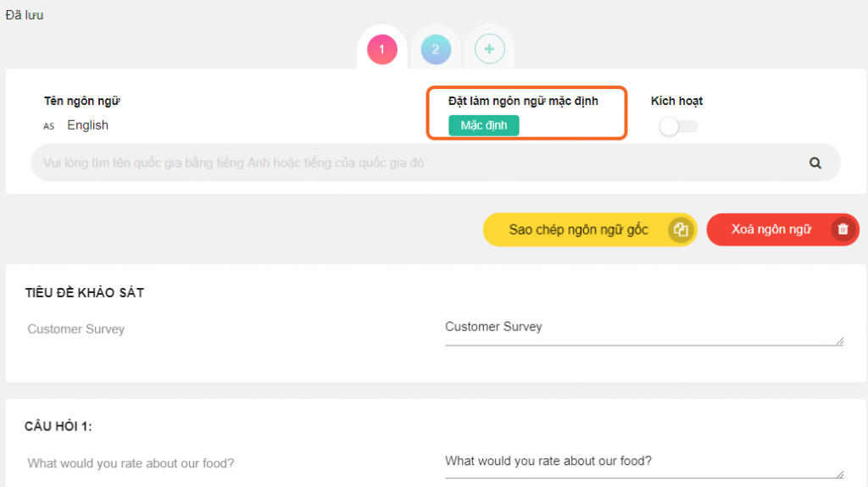The height and width of the screenshot is (487, 868).
Task: Click the survey title translation textarea
Action: [644, 331]
